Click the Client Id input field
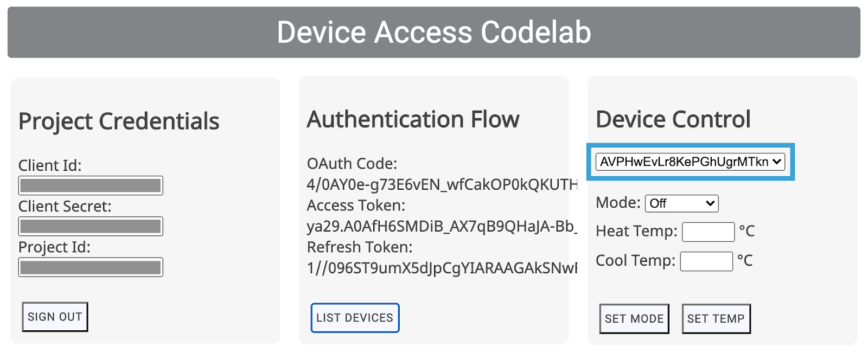The height and width of the screenshot is (353, 868). click(90, 185)
